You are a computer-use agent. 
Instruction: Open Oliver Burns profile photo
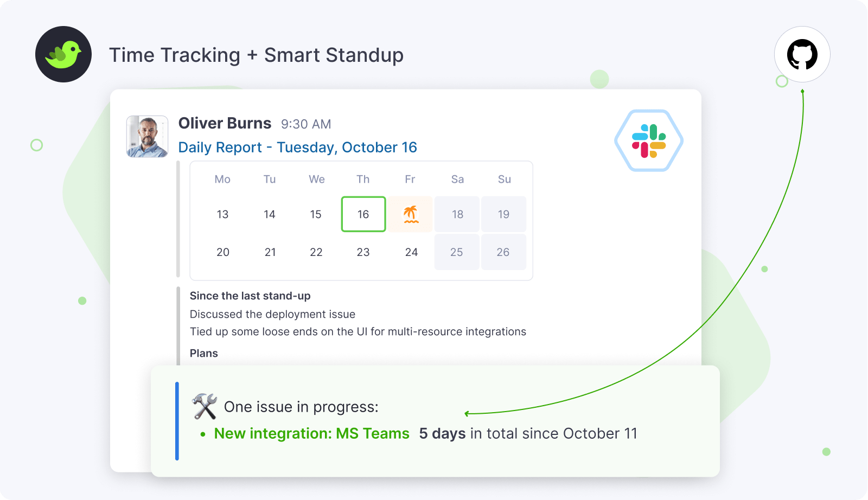tap(147, 137)
